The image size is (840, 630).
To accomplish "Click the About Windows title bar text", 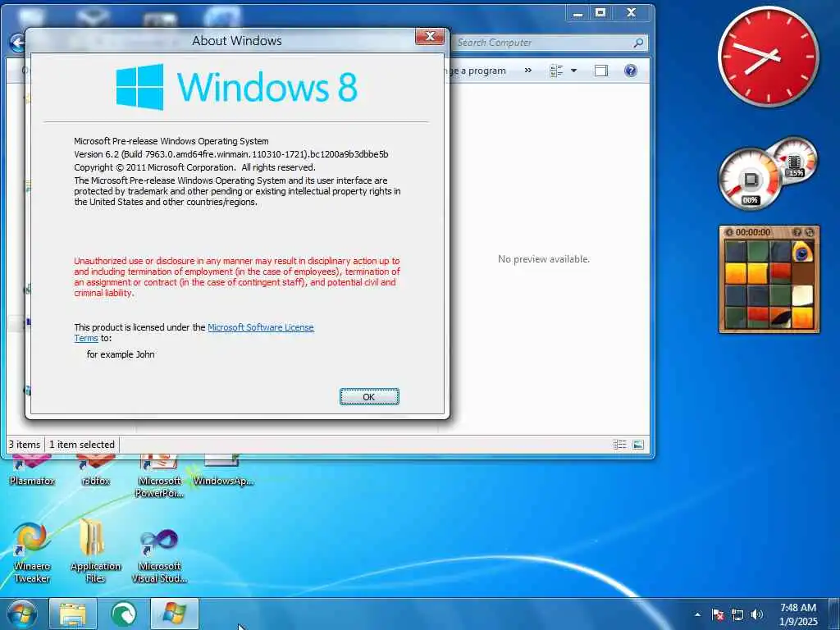I will (237, 41).
